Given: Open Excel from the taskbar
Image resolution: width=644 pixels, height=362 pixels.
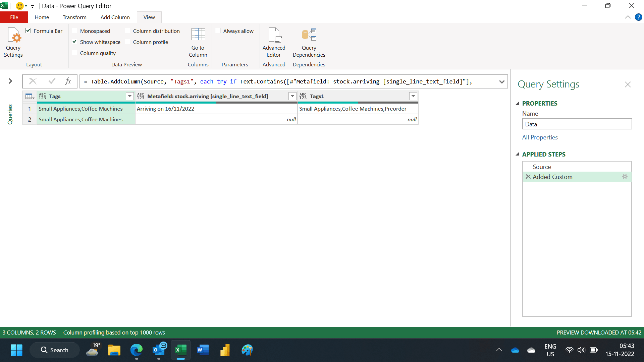Looking at the screenshot, I should point(181,350).
